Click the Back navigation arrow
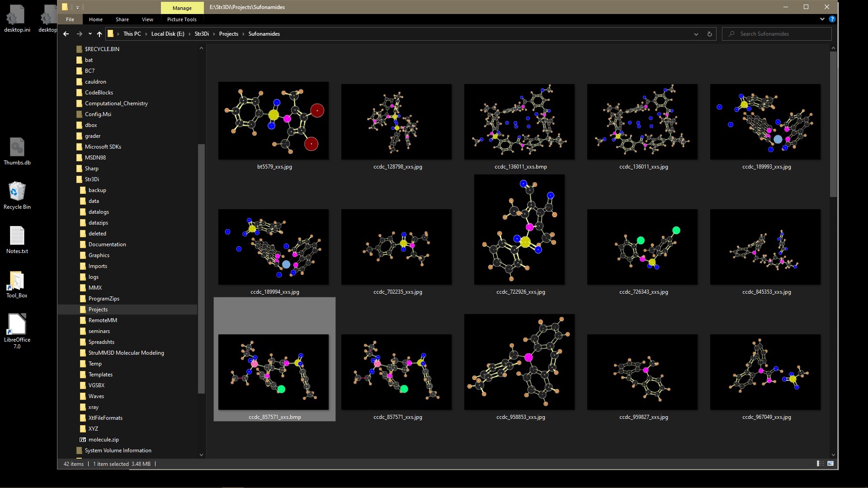This screenshot has width=868, height=488. [x=66, y=34]
